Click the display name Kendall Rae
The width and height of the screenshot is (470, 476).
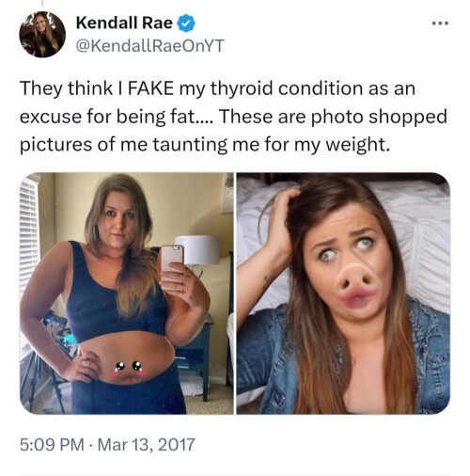tap(124, 23)
